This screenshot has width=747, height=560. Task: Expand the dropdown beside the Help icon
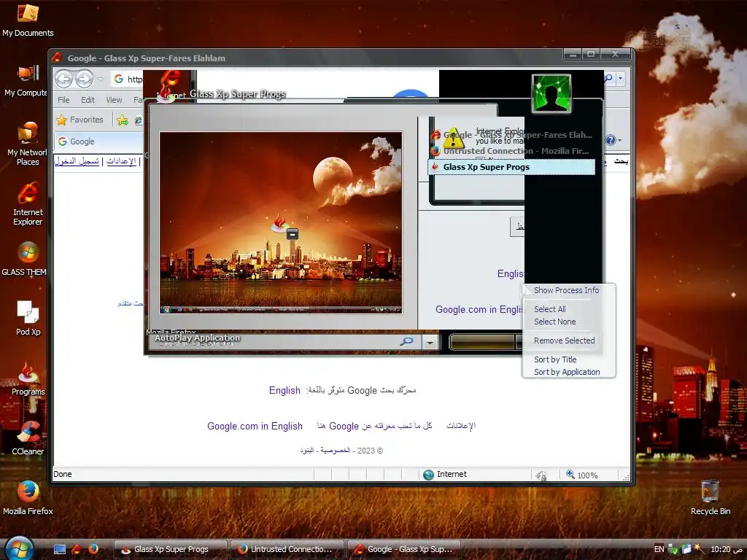coord(619,141)
